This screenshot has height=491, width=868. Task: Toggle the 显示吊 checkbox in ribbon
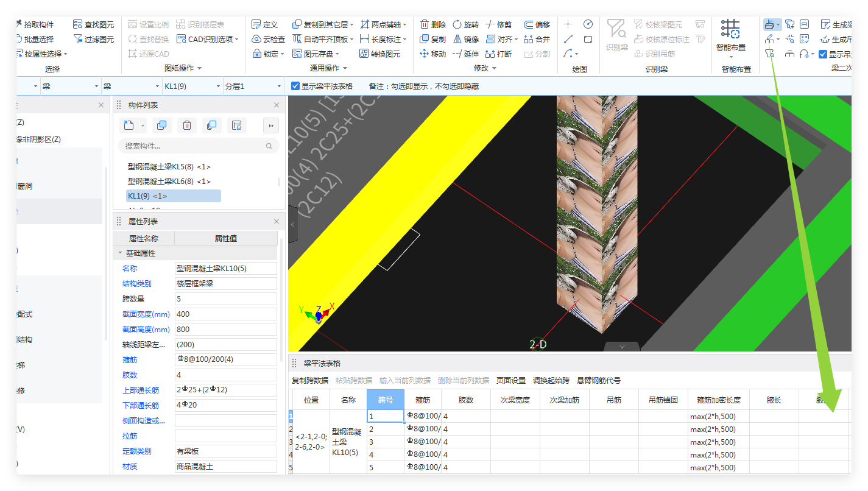point(823,54)
